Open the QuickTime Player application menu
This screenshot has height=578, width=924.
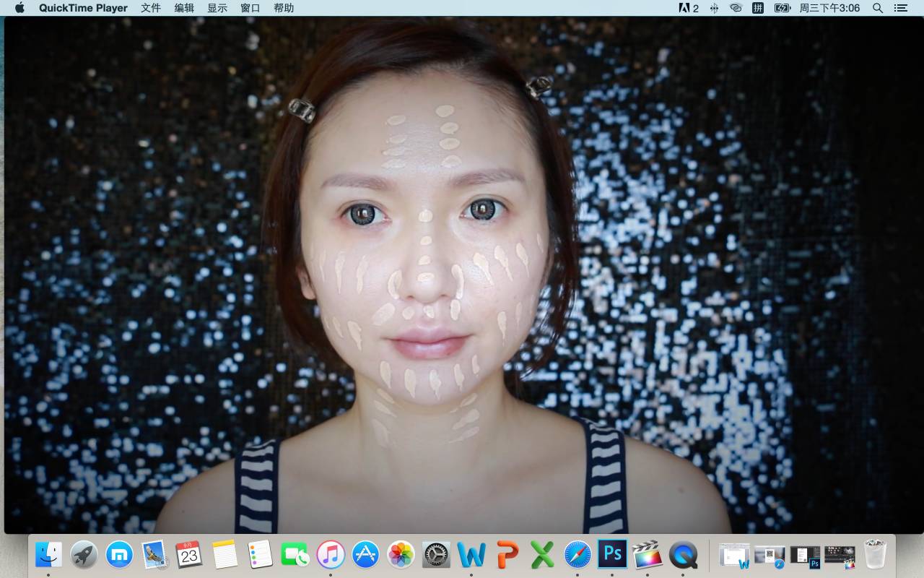[x=83, y=8]
